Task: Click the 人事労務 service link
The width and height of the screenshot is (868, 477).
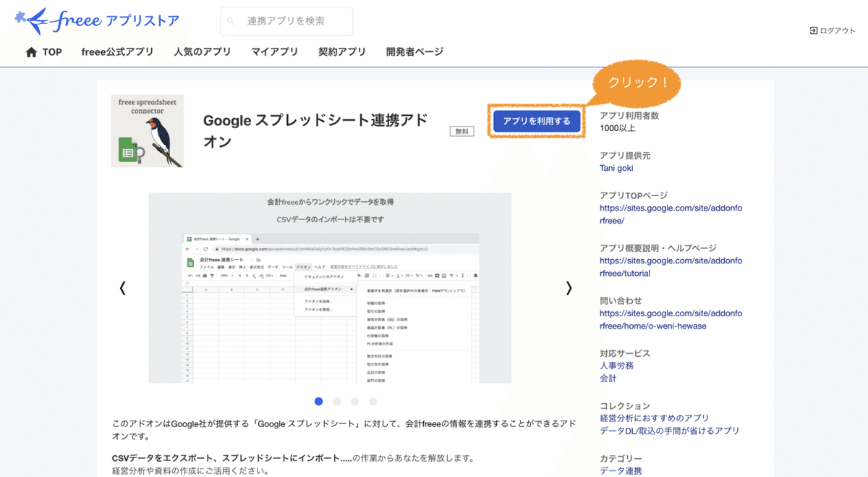Action: coord(616,366)
